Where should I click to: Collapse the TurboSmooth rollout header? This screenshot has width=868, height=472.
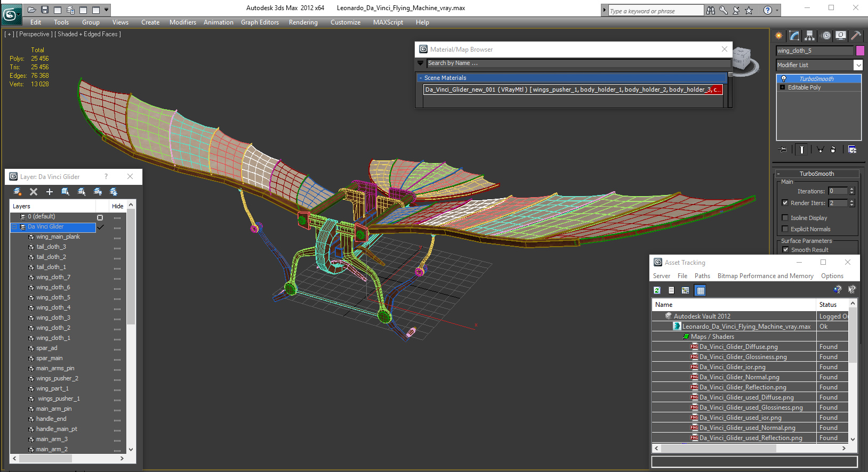(816, 174)
